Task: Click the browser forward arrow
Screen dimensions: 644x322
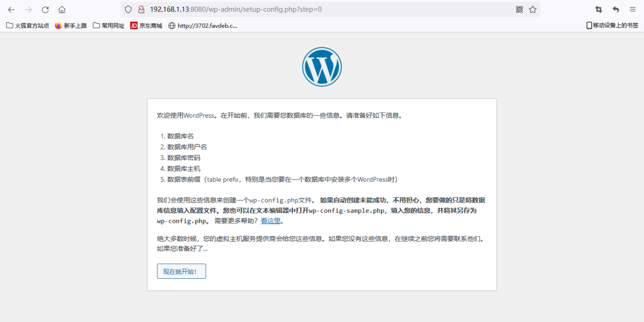Action: click(x=28, y=10)
